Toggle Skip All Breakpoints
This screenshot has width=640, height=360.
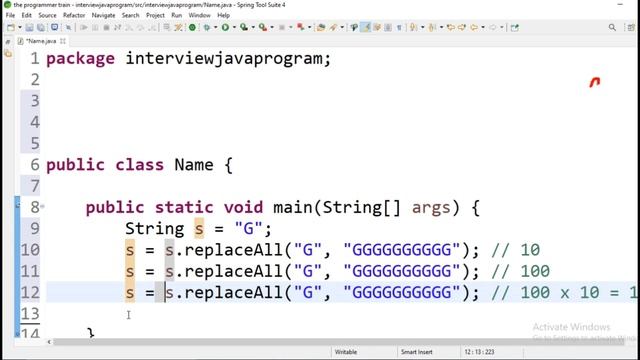click(x=68, y=27)
